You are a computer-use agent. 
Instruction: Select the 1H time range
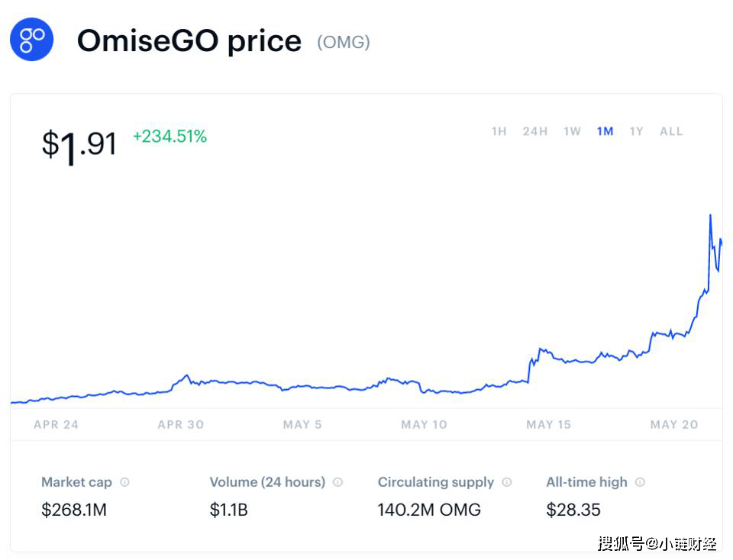tap(499, 131)
